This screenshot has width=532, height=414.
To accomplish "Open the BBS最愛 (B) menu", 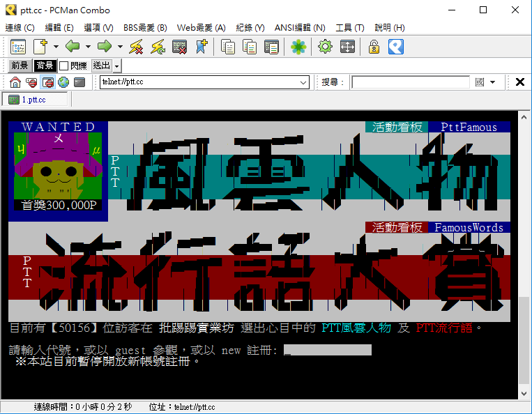I will click(x=145, y=28).
